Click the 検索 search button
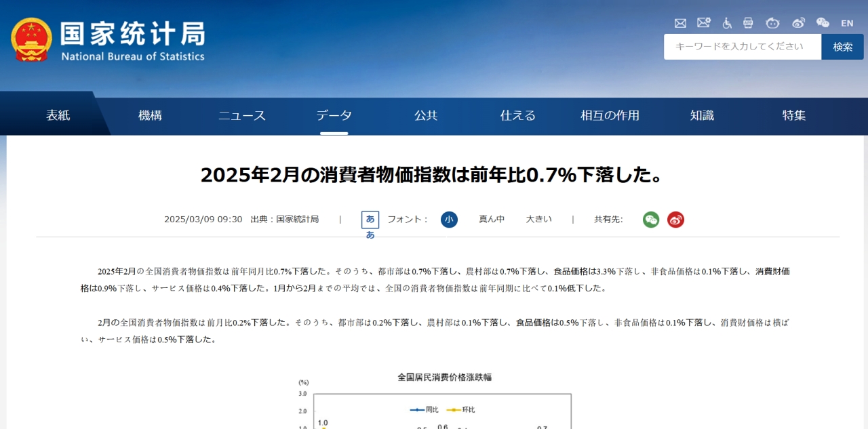The height and width of the screenshot is (429, 868). 842,47
